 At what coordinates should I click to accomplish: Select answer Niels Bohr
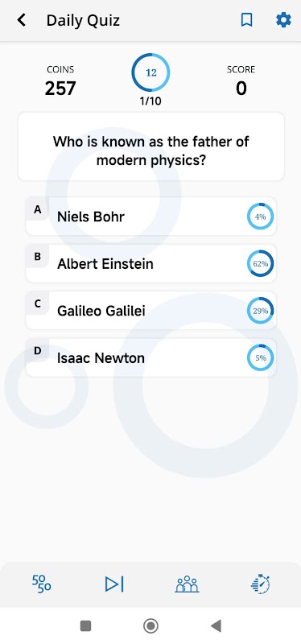tap(150, 217)
